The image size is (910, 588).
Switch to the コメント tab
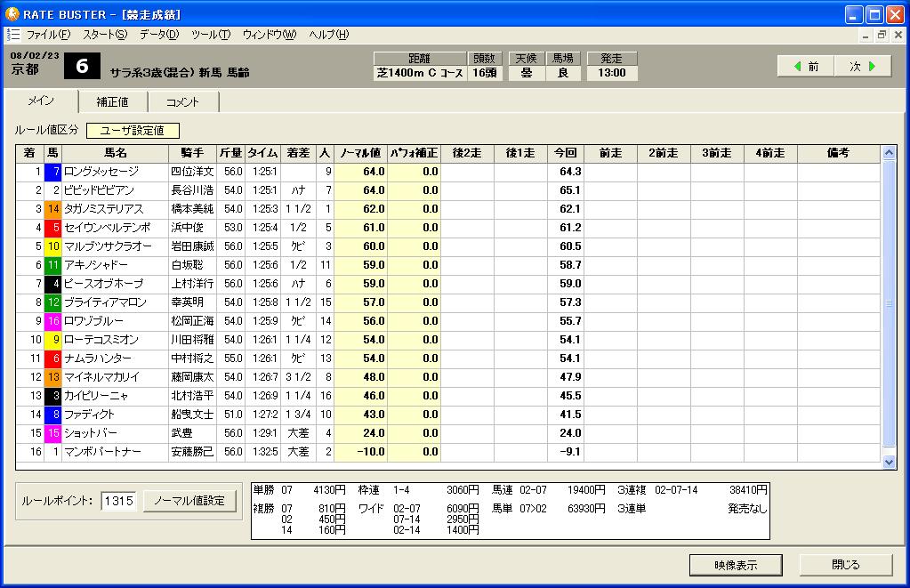[x=182, y=102]
